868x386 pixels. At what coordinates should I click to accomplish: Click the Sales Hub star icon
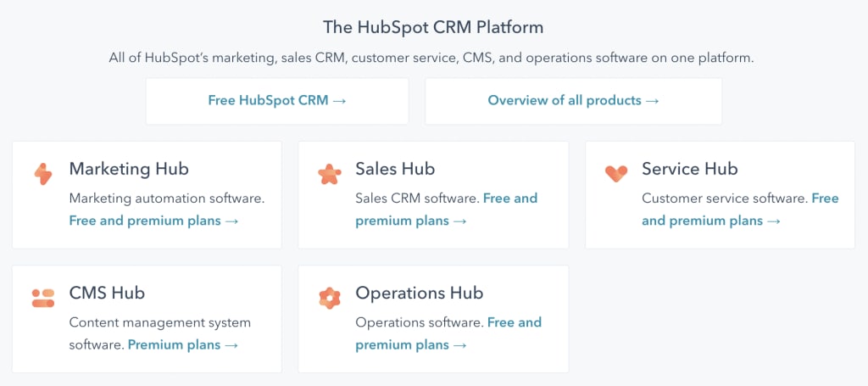(330, 174)
